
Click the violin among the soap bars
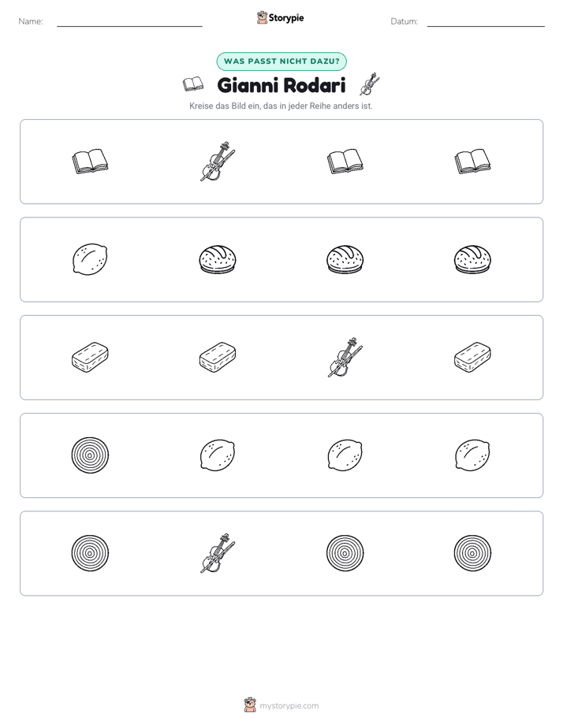tap(345, 358)
